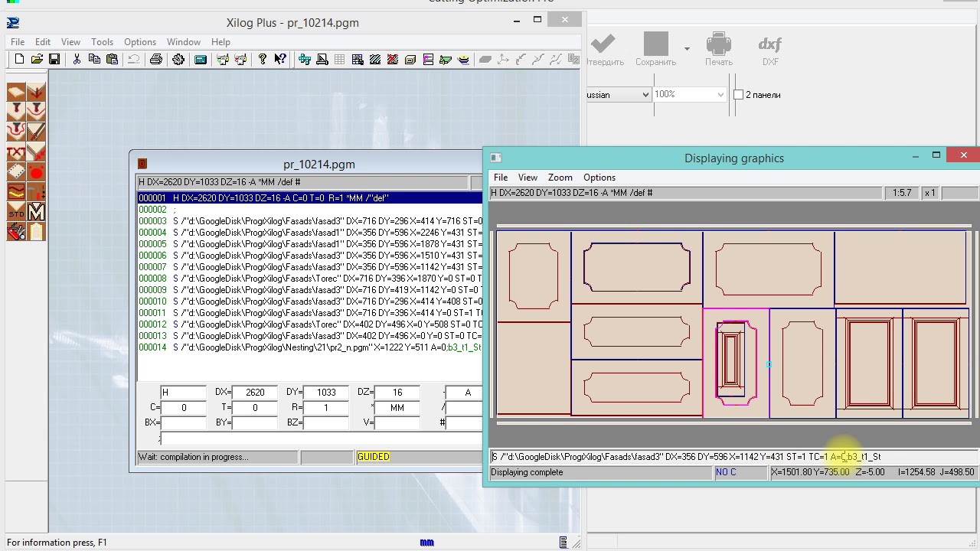Click the DX input field showing 2620
Viewport: 980px width, 551px height.
pyautogui.click(x=255, y=393)
